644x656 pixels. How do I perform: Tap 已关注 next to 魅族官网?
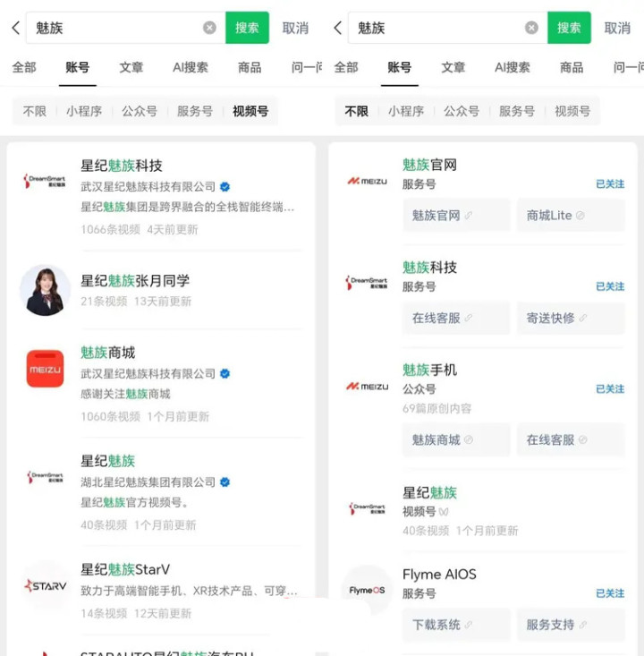click(x=610, y=184)
